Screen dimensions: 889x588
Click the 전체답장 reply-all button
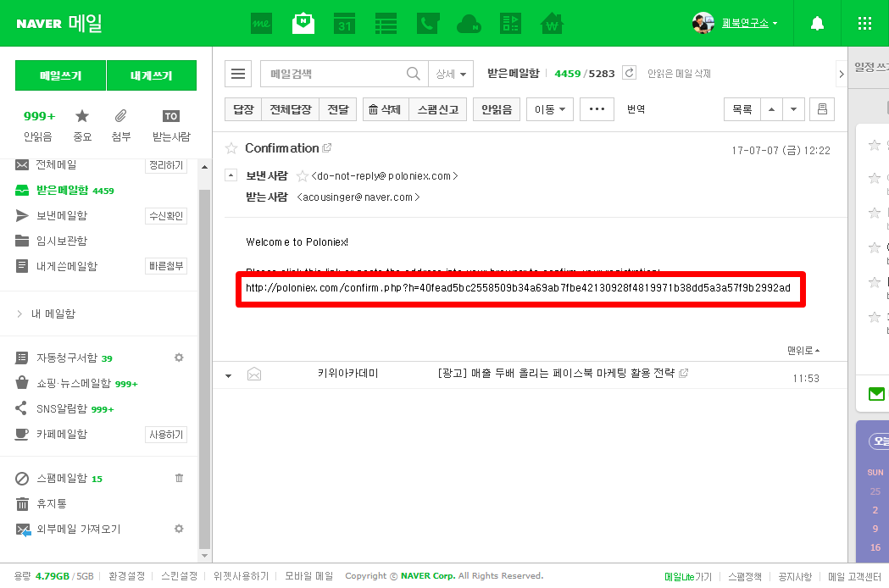pos(291,108)
